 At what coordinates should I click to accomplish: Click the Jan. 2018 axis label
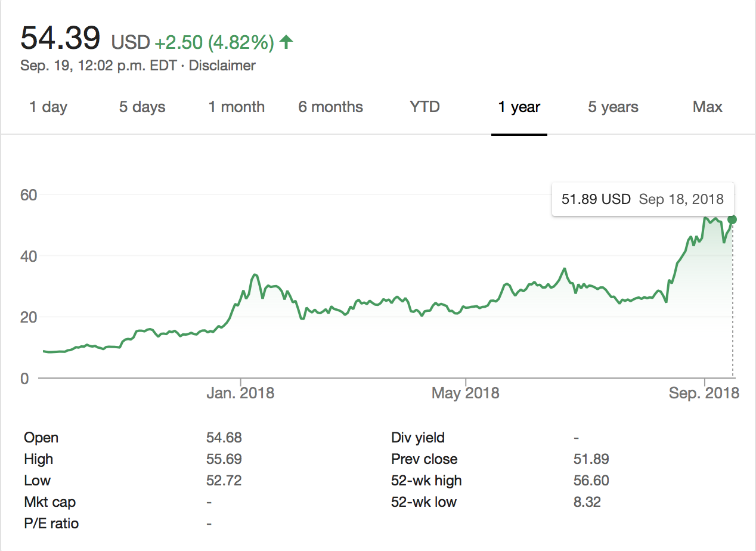coord(241,393)
